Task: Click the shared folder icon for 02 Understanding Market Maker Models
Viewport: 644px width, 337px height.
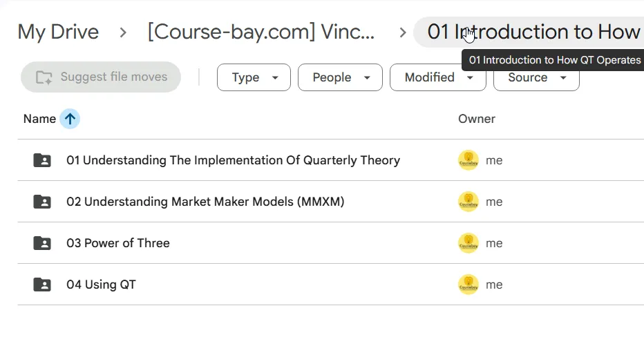Action: (x=42, y=202)
